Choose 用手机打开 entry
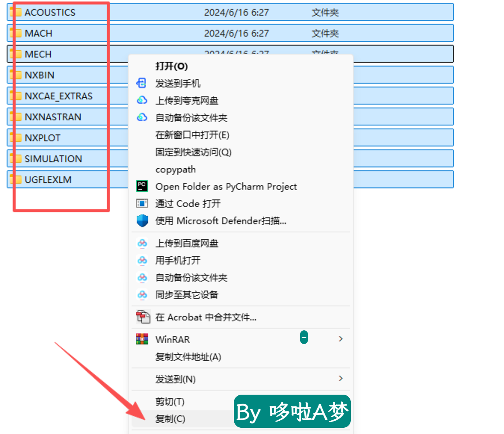The image size is (504, 434). click(x=178, y=260)
